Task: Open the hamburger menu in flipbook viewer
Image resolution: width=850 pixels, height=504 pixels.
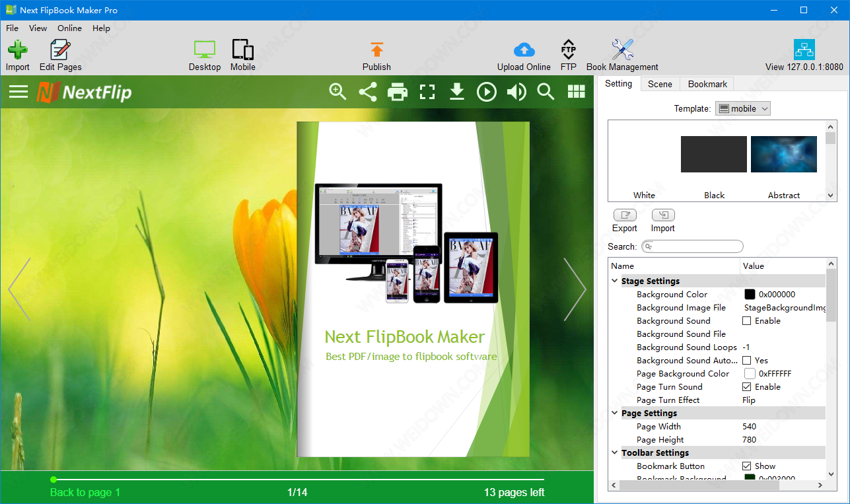Action: (x=18, y=92)
